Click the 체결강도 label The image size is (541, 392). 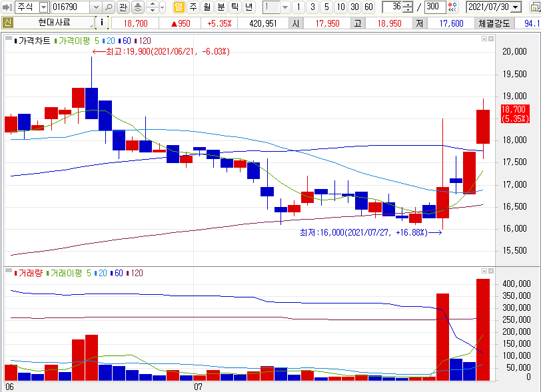[494, 23]
